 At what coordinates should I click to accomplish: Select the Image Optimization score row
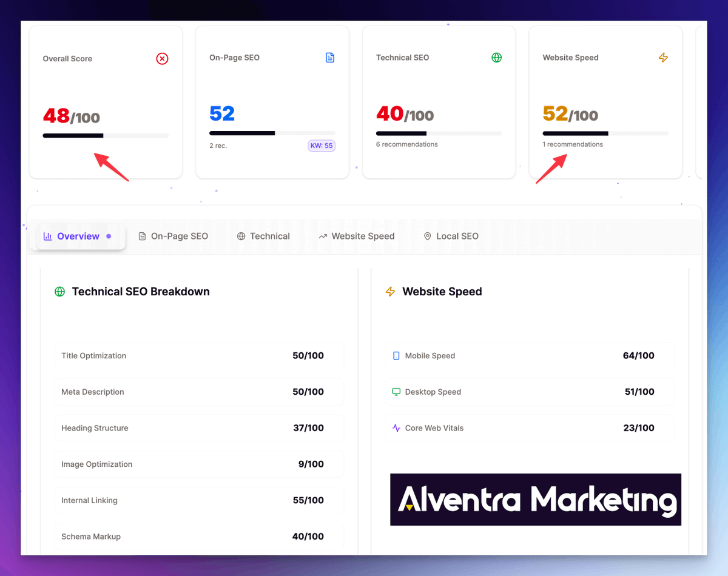point(199,464)
